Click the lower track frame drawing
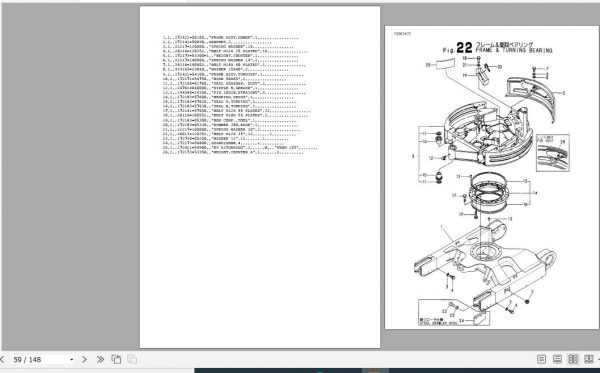 point(485,265)
